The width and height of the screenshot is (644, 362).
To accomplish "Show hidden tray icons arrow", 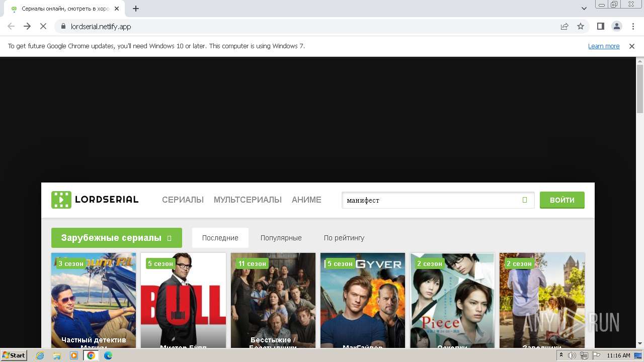I will [561, 355].
